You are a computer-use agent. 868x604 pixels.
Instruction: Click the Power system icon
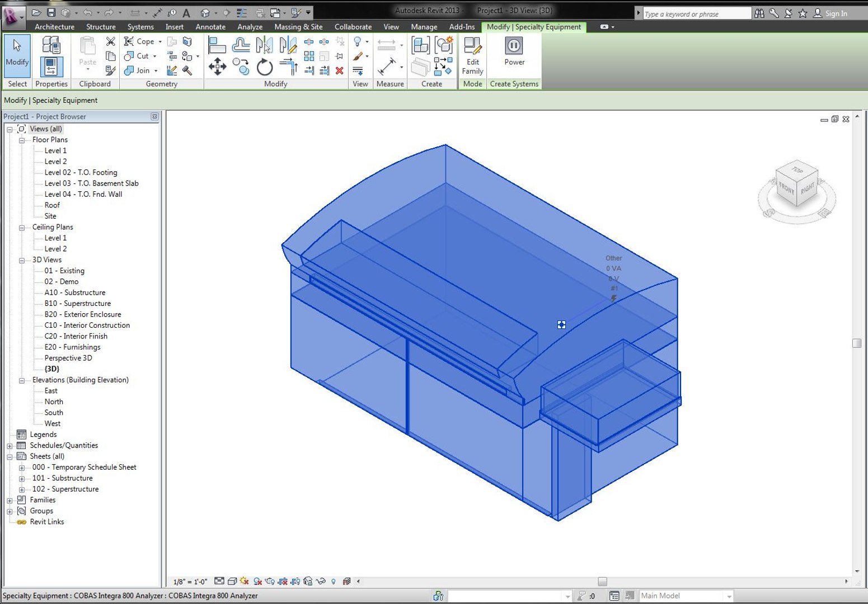[x=514, y=51]
